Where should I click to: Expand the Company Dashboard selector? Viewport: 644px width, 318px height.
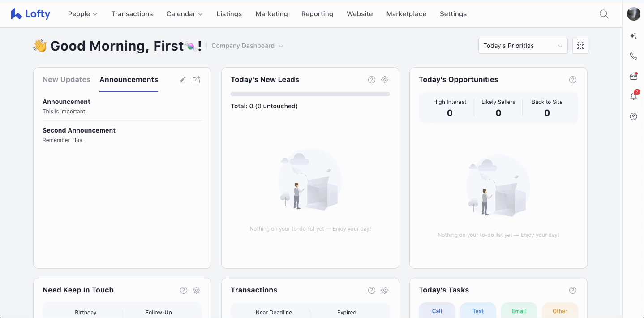coord(247,46)
